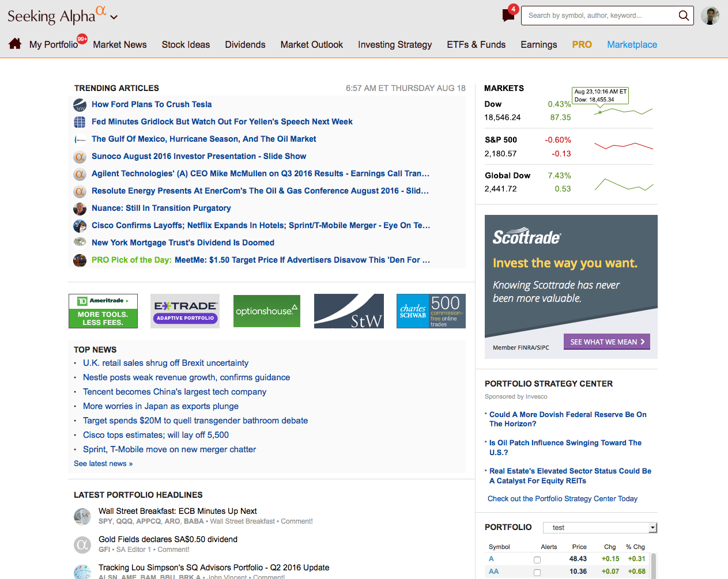The width and height of the screenshot is (728, 579).
Task: Click author icon beside Cisco Confirms Layoffs
Action: point(80,226)
